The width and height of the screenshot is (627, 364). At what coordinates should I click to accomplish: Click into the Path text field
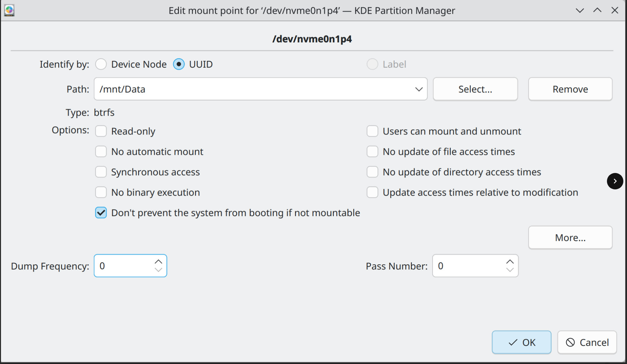coord(250,89)
